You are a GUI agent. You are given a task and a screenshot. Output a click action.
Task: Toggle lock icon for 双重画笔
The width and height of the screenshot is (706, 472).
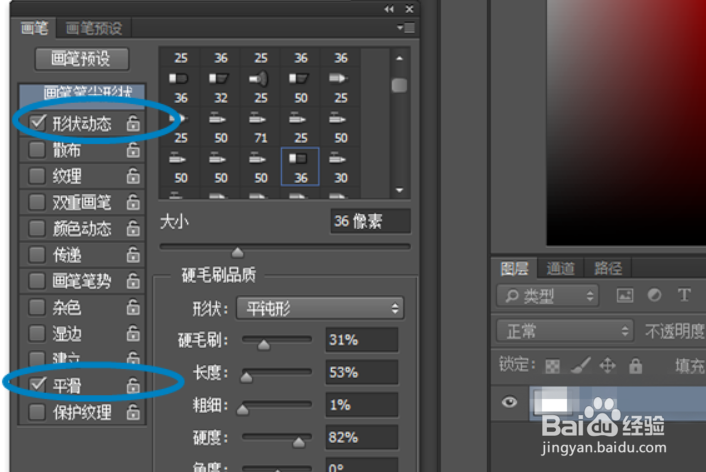(x=133, y=202)
